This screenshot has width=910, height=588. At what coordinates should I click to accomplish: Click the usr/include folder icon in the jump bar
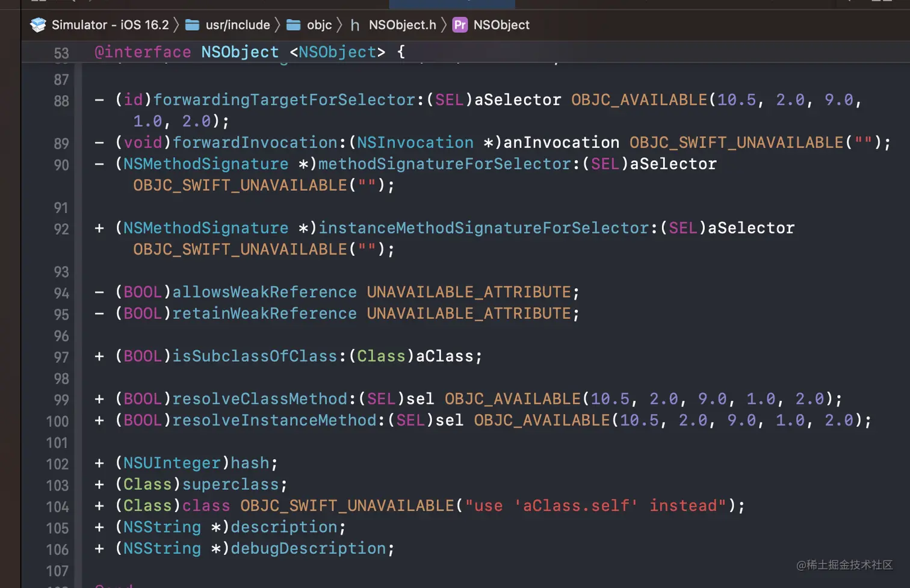click(193, 25)
